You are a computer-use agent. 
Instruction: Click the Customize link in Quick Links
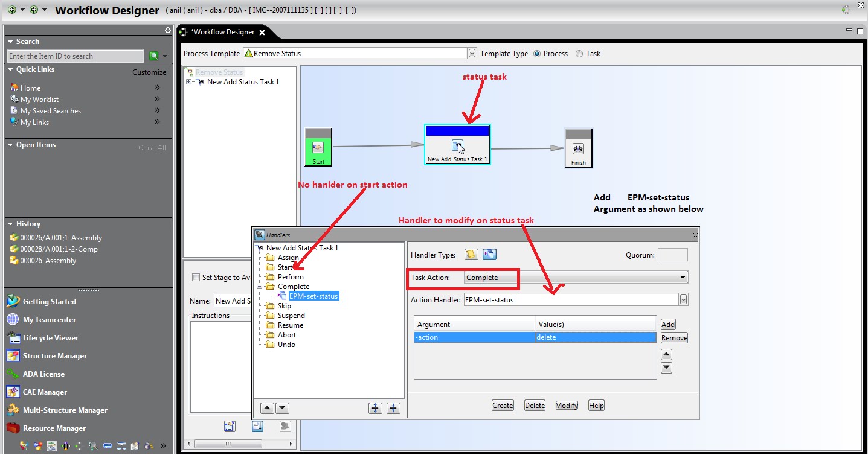(x=149, y=72)
